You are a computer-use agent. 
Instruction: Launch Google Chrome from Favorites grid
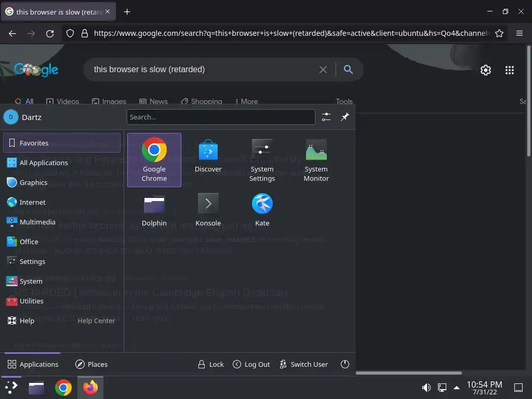pos(154,160)
